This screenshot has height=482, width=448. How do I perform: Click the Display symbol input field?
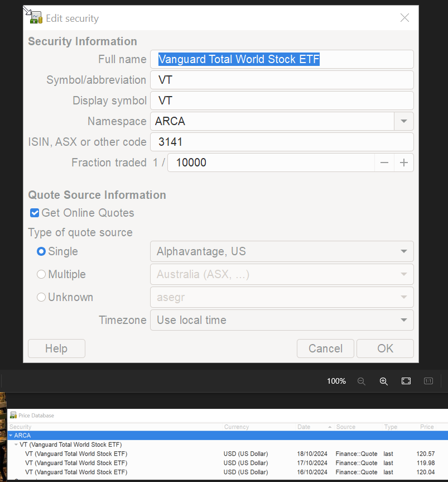[x=282, y=101]
